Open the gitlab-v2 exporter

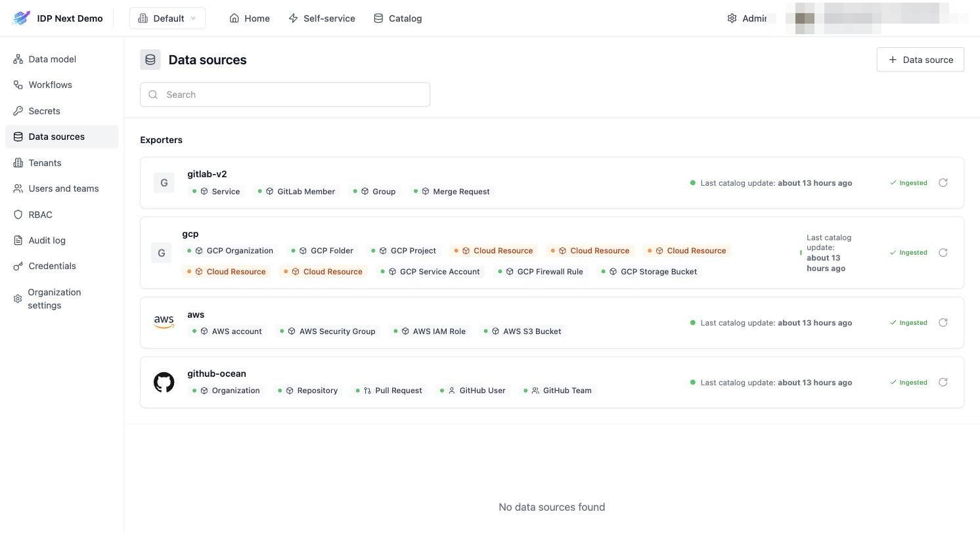point(207,174)
